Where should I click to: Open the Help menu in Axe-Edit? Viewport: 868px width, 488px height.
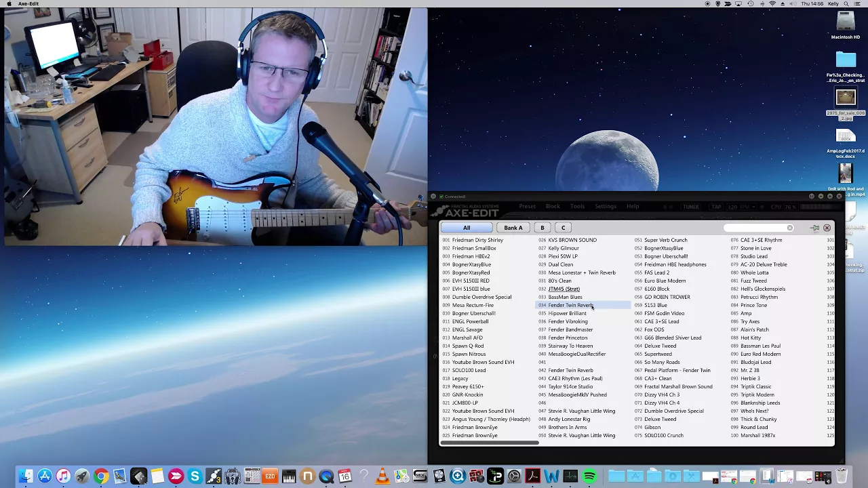pyautogui.click(x=633, y=207)
